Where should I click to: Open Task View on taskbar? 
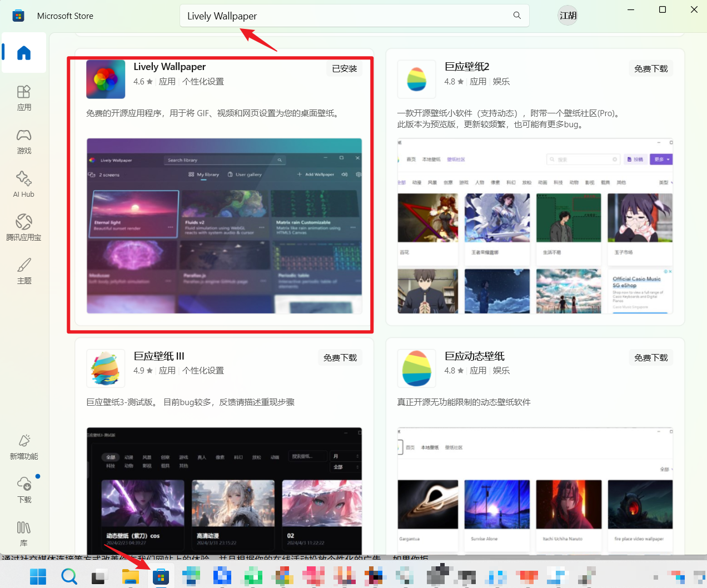99,576
